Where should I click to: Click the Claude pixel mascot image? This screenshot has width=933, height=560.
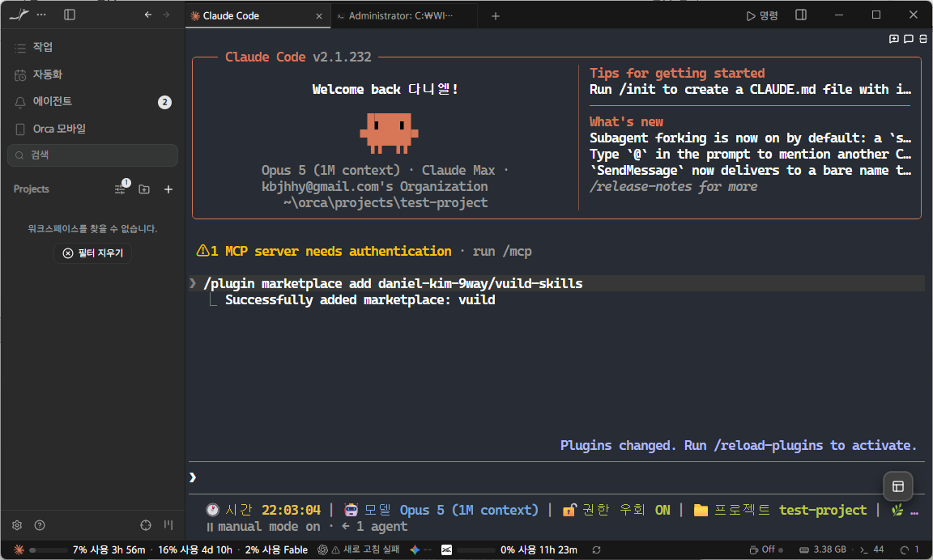point(389,134)
